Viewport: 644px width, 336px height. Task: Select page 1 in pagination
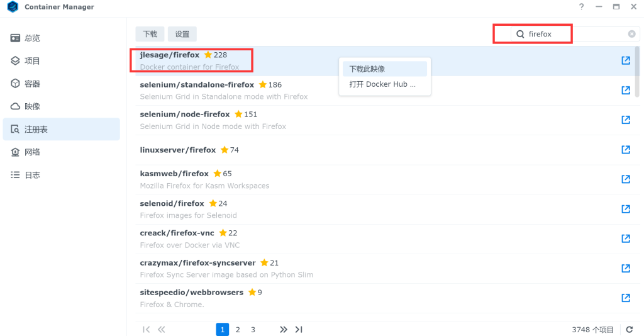point(222,330)
